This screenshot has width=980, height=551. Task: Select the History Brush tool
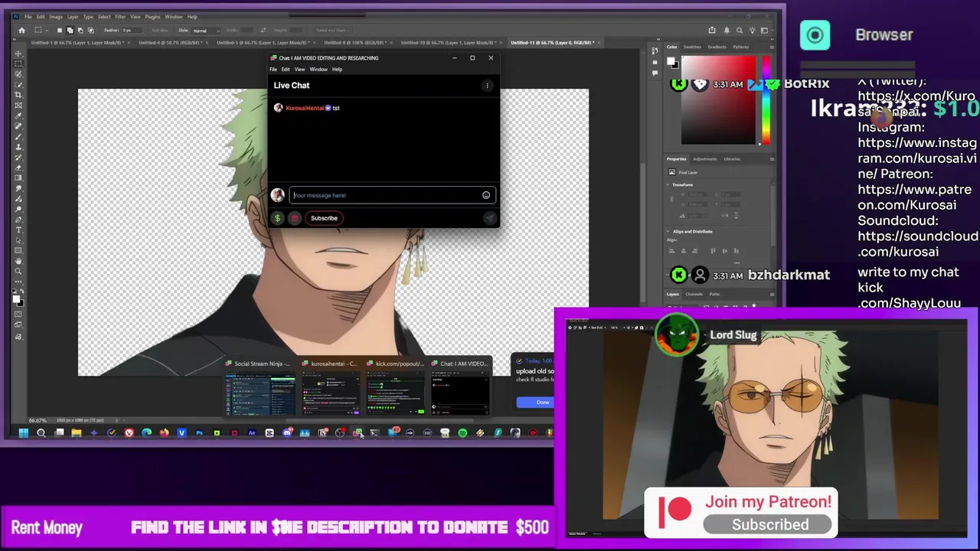pyautogui.click(x=18, y=157)
